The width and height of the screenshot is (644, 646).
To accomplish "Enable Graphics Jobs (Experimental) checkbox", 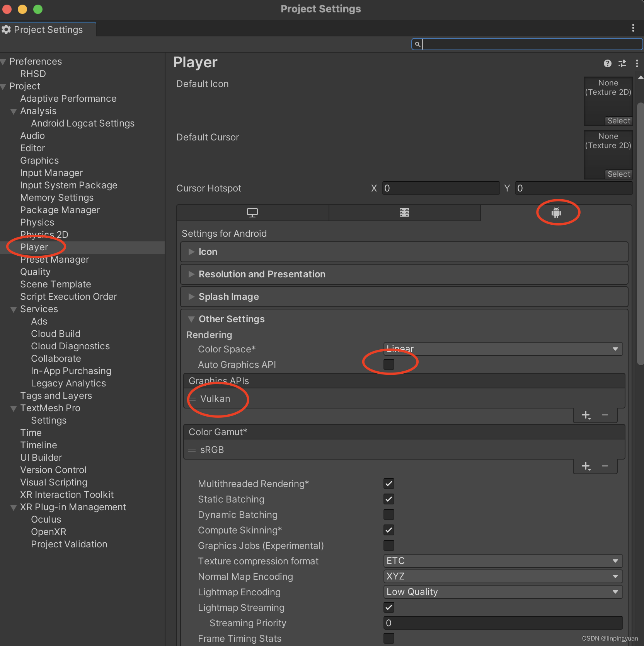I will (x=389, y=545).
